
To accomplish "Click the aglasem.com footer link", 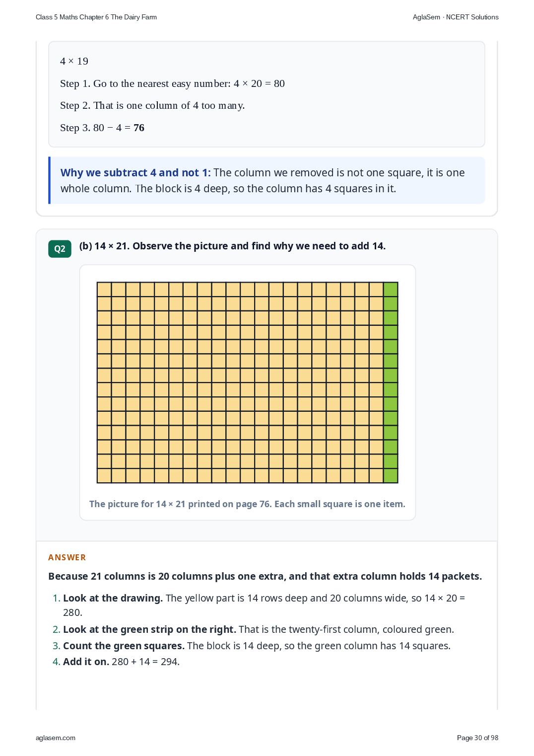I will (56, 738).
